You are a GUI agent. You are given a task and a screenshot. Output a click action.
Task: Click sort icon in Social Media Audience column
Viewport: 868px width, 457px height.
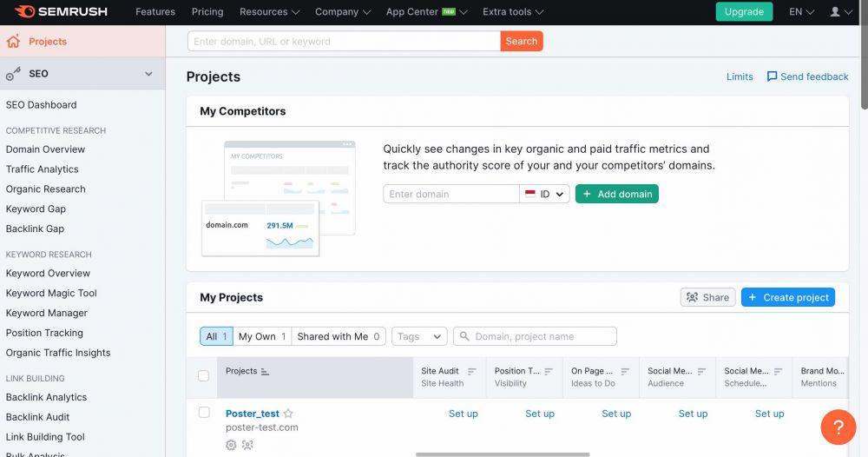coord(701,371)
